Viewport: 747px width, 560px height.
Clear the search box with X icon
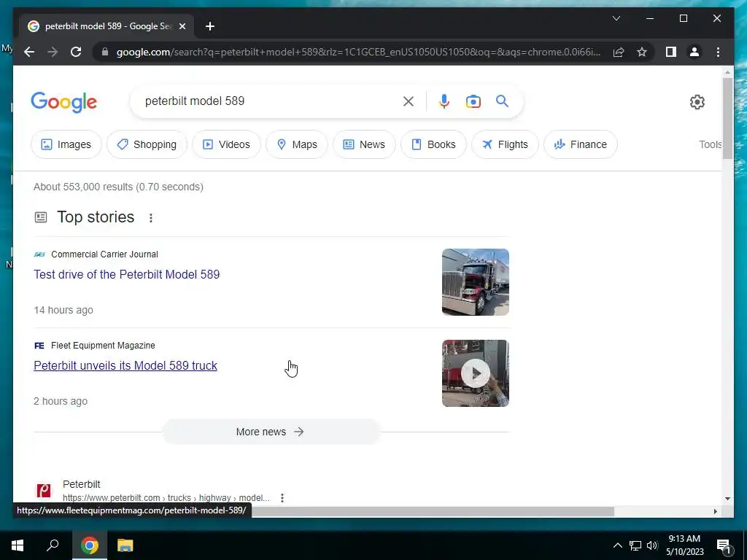409,101
